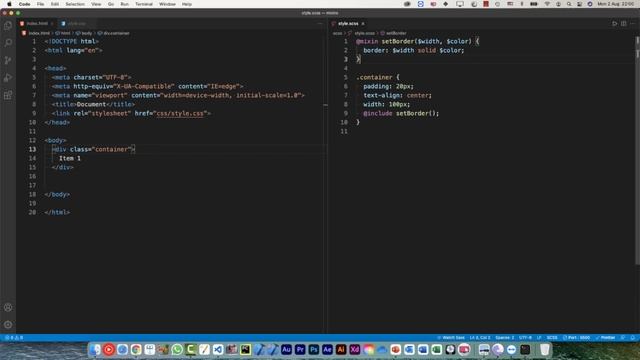The width and height of the screenshot is (640, 360).
Task: Open Photoshop from the dock
Action: [x=313, y=350]
